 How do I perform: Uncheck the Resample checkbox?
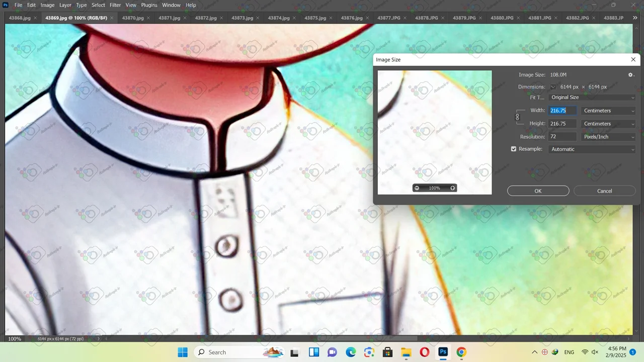click(x=514, y=149)
